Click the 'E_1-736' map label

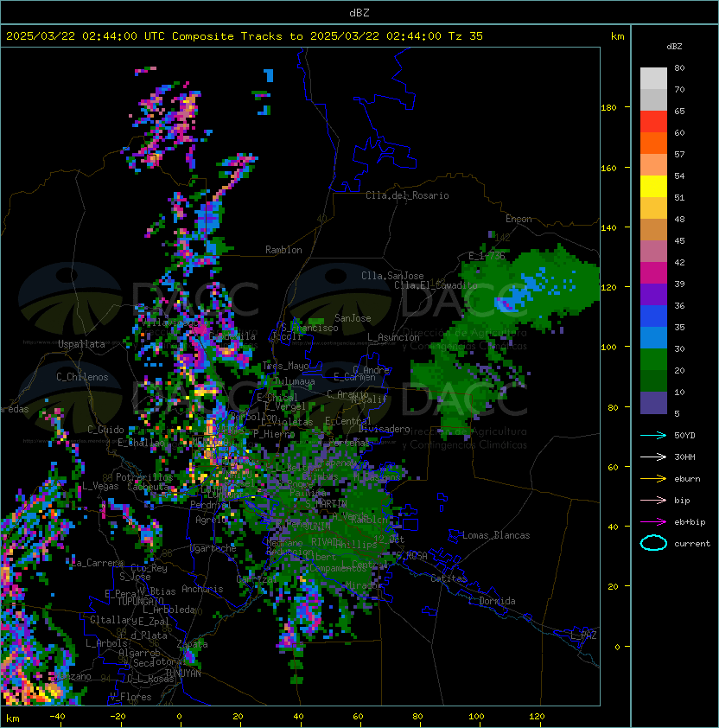486,256
